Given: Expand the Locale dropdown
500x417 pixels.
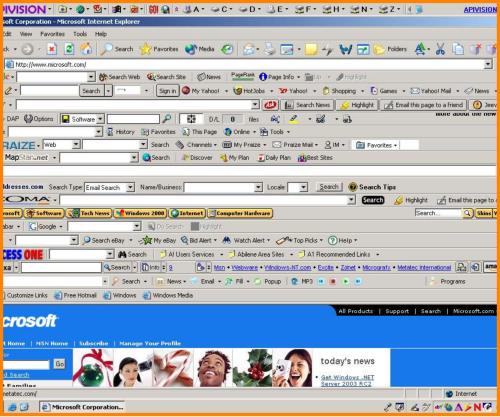Looking at the screenshot, I should 303,187.
